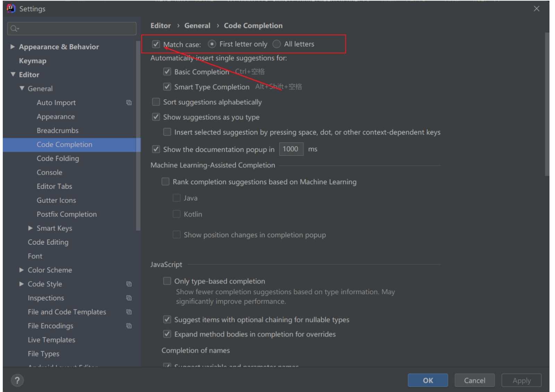The width and height of the screenshot is (555, 392).
Task: Check the Kotlin machine learning checkbox
Action: tap(177, 214)
